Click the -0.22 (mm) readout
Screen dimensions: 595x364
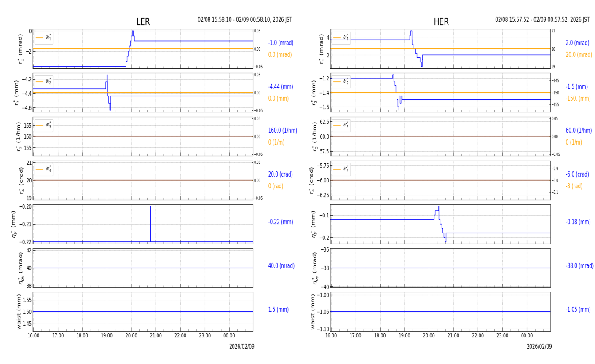click(281, 222)
